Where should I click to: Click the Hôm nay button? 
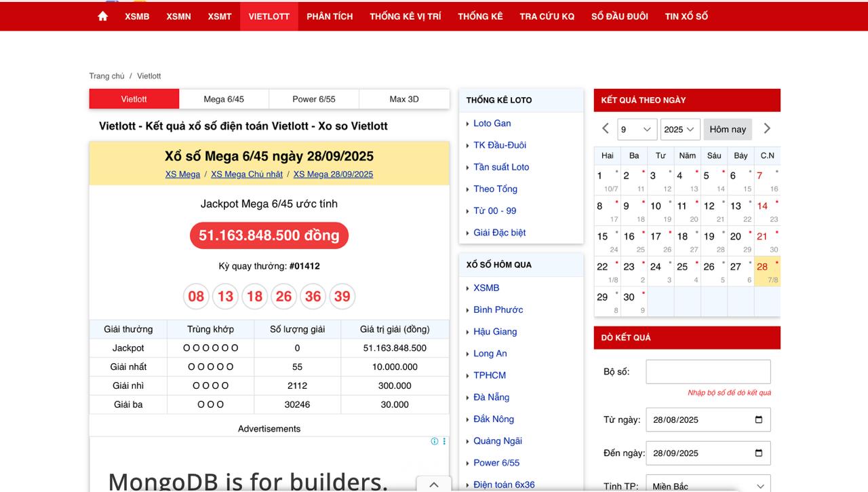[x=728, y=129]
